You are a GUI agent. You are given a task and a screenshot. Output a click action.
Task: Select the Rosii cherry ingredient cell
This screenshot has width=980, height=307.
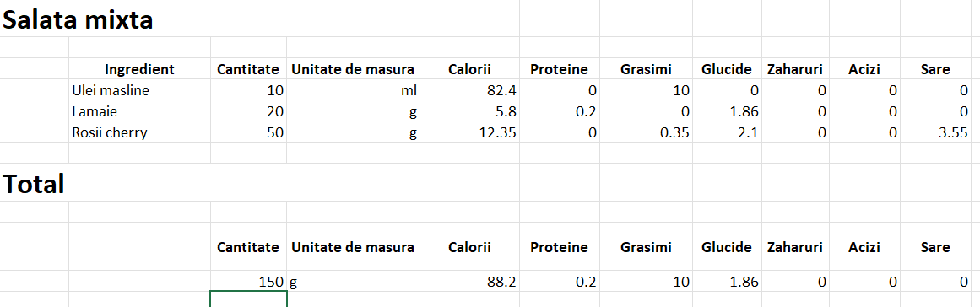click(x=139, y=132)
